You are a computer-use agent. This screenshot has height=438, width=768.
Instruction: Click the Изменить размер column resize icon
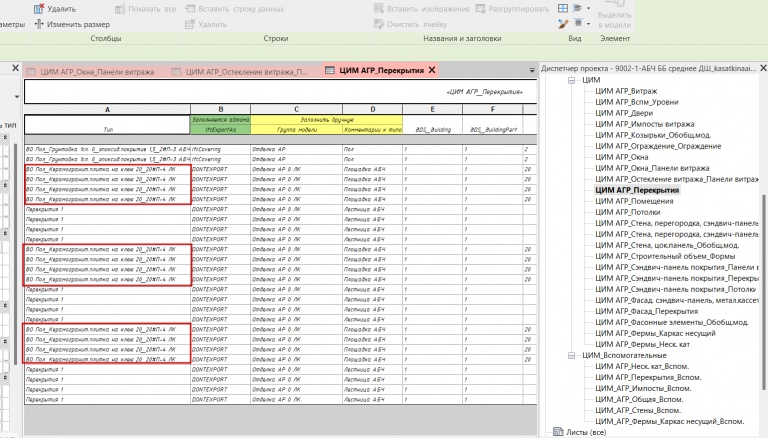[x=39, y=24]
